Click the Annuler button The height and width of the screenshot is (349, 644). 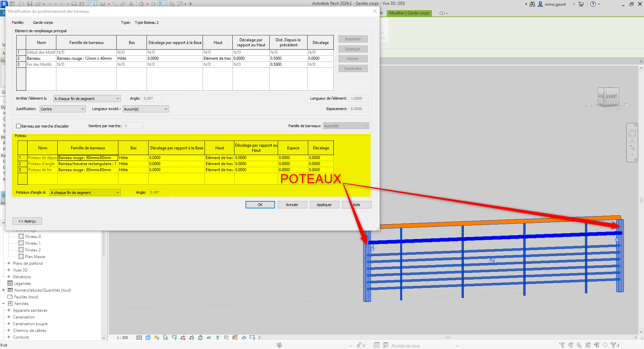292,205
